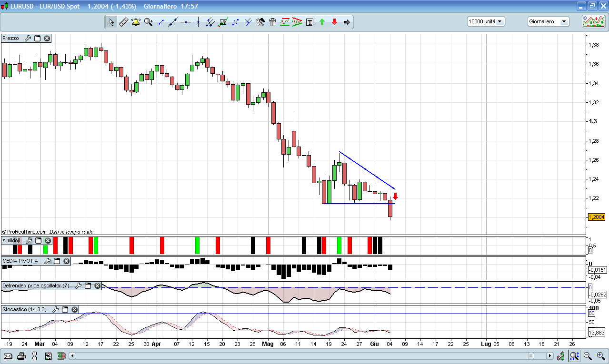Click the alarm bell alert icon
The width and height of the screenshot is (609, 364).
pos(136,22)
